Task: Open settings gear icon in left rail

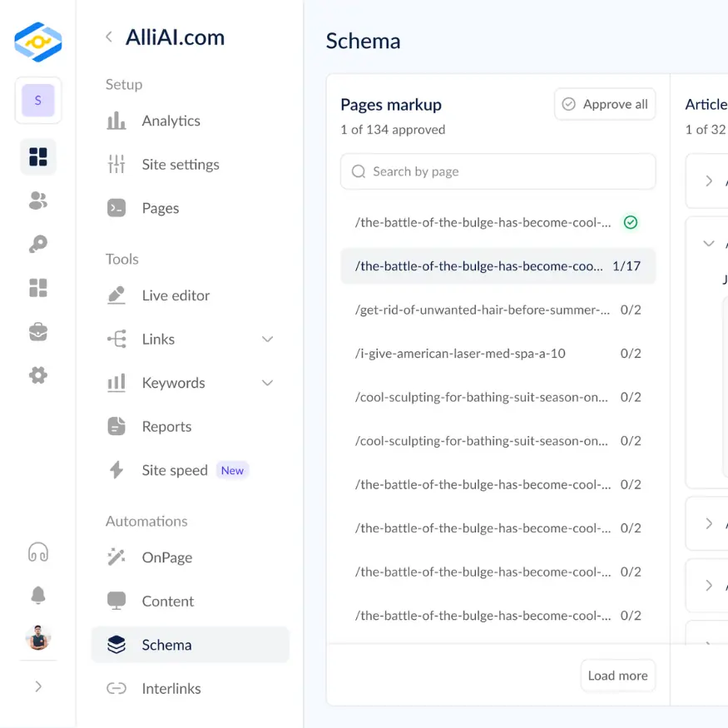Action: (38, 375)
